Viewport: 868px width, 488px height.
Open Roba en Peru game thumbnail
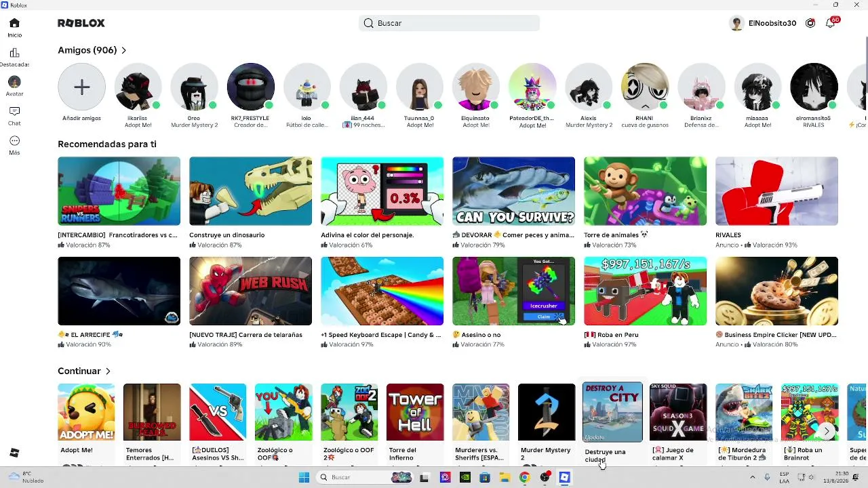click(645, 291)
